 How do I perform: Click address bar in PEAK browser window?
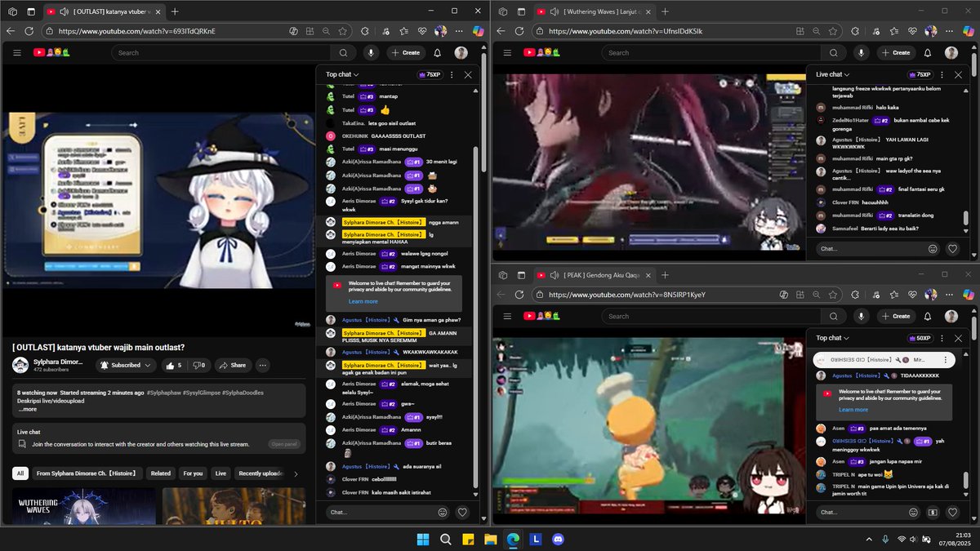click(x=653, y=295)
